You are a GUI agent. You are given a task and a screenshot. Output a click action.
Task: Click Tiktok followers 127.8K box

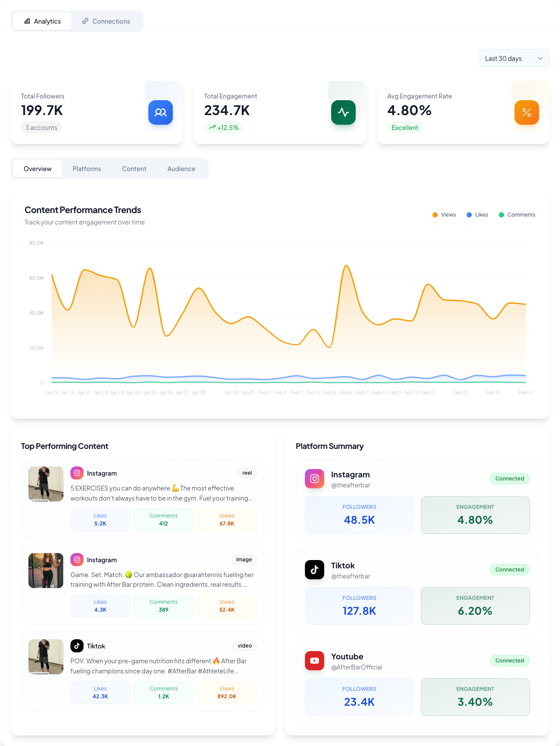click(359, 606)
